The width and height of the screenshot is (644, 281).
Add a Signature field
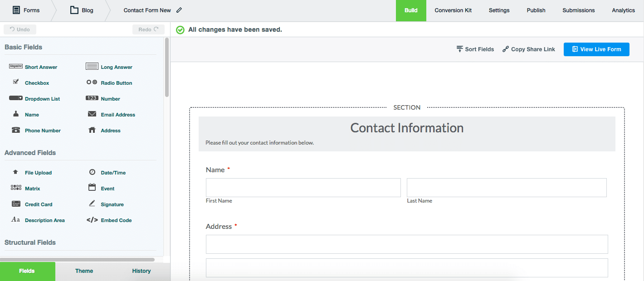point(111,204)
